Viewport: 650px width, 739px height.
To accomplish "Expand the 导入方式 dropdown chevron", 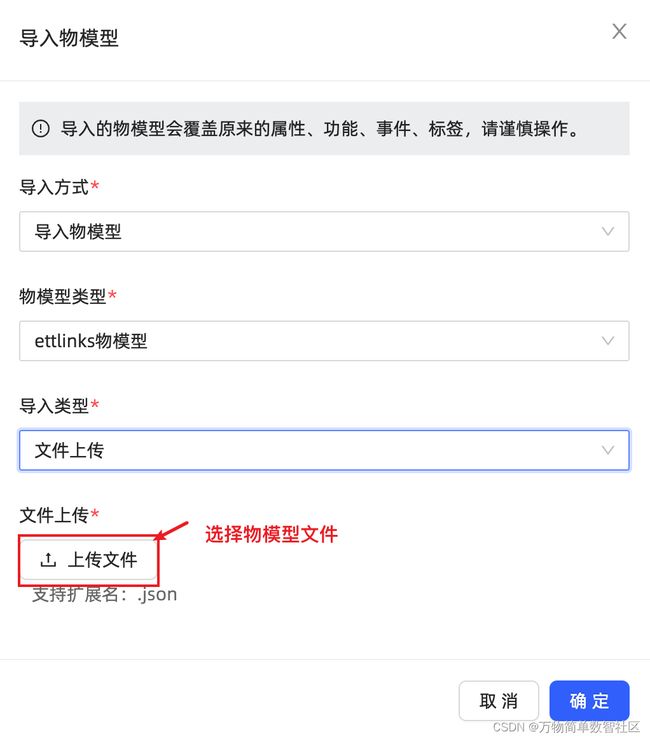I will click(x=608, y=231).
